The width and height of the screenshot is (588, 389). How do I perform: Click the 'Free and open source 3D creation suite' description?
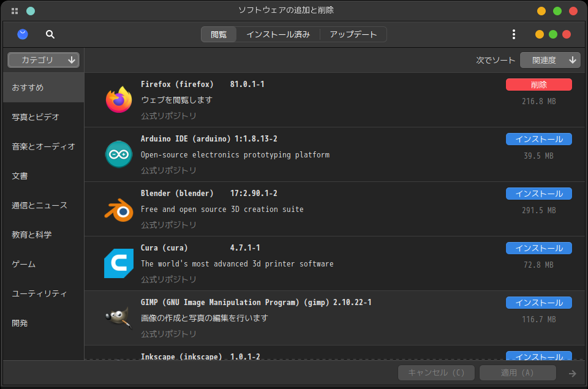tap(222, 210)
